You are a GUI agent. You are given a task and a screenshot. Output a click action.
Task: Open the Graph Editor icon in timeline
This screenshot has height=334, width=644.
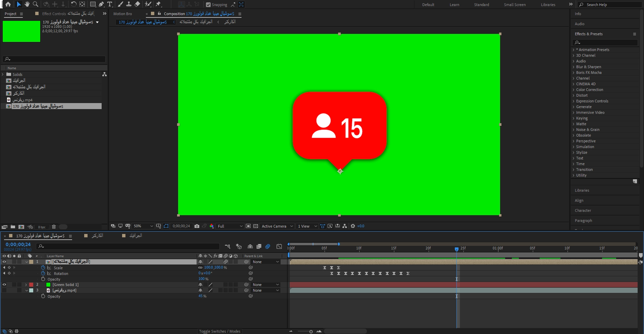[x=279, y=246]
